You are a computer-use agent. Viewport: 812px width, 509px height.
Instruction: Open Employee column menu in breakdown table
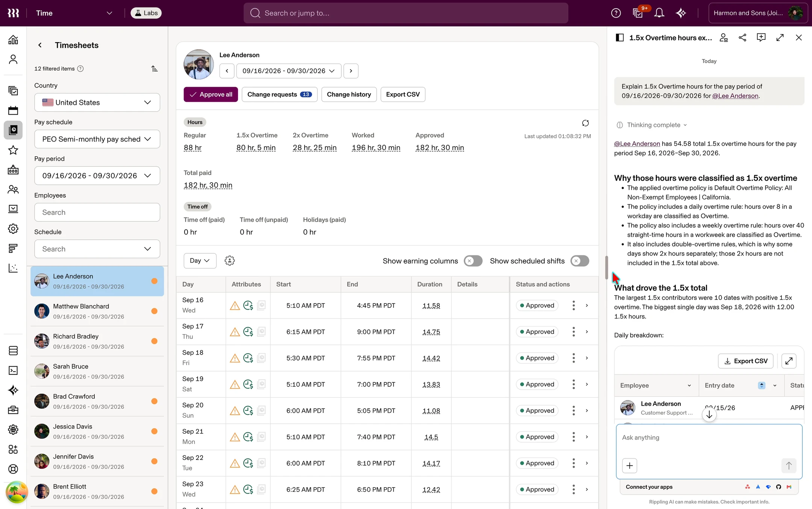(x=689, y=386)
